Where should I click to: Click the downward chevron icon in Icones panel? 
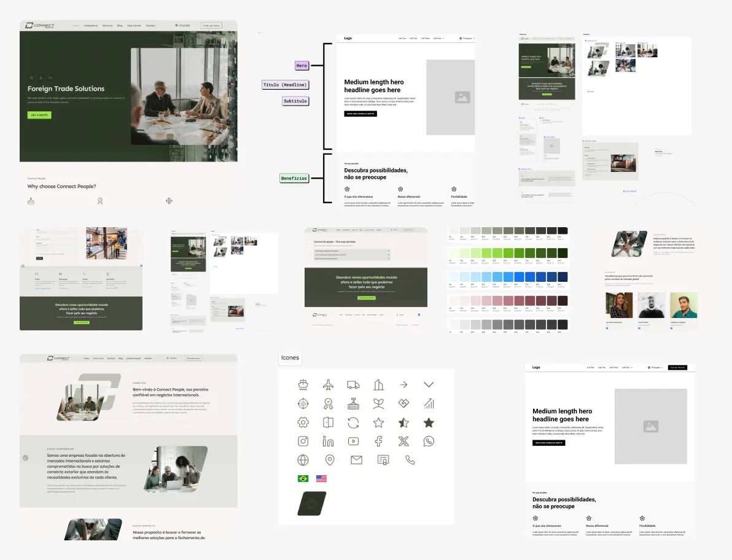point(429,385)
